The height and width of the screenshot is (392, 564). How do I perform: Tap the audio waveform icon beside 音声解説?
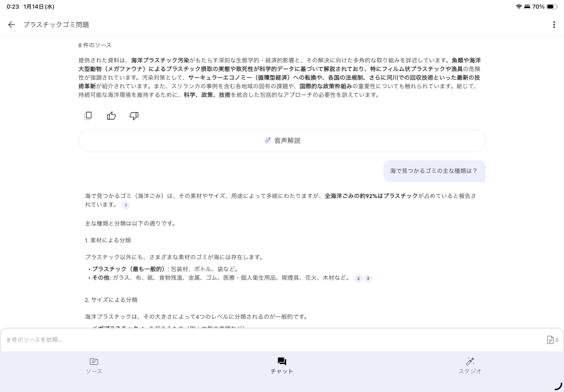point(267,140)
